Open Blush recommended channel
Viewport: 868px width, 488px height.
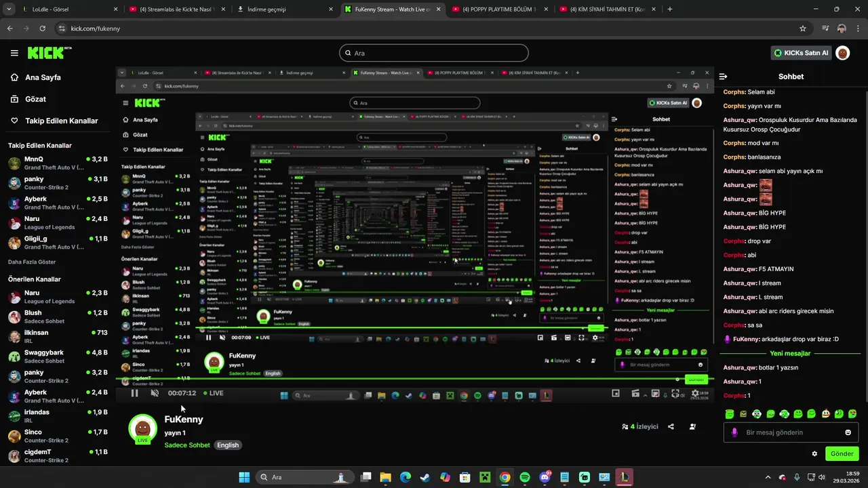click(x=58, y=317)
